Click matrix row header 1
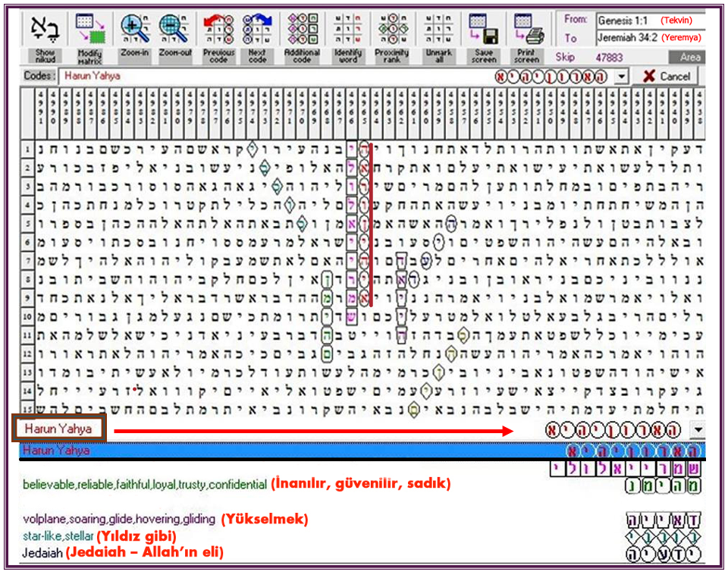This screenshot has height=575, width=728. tap(27, 149)
